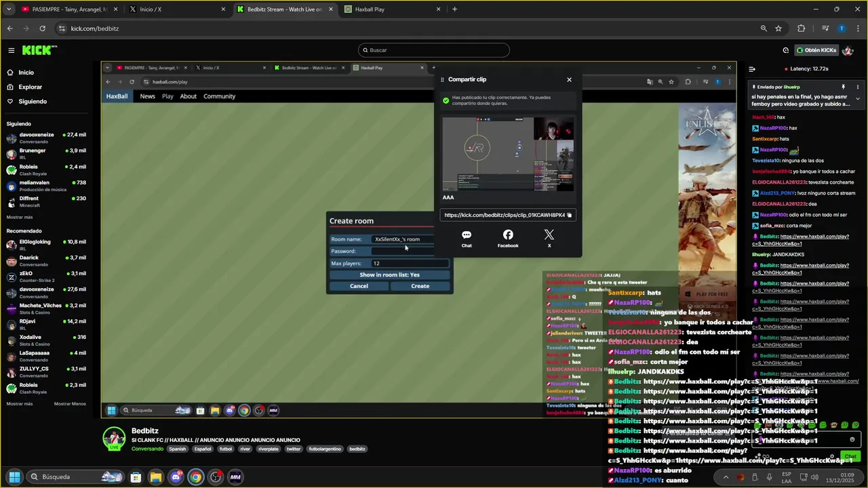
Task: Open Windows Start menu
Action: click(x=14, y=477)
